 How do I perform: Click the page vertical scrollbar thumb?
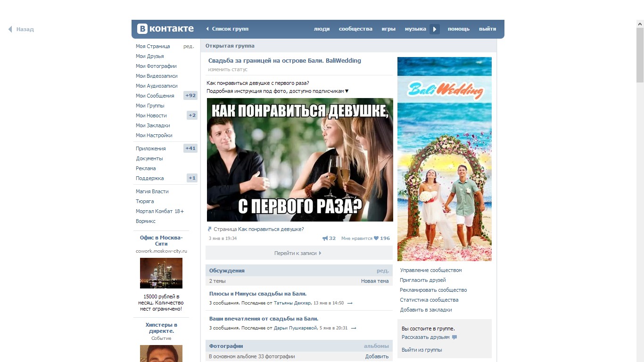click(640, 54)
